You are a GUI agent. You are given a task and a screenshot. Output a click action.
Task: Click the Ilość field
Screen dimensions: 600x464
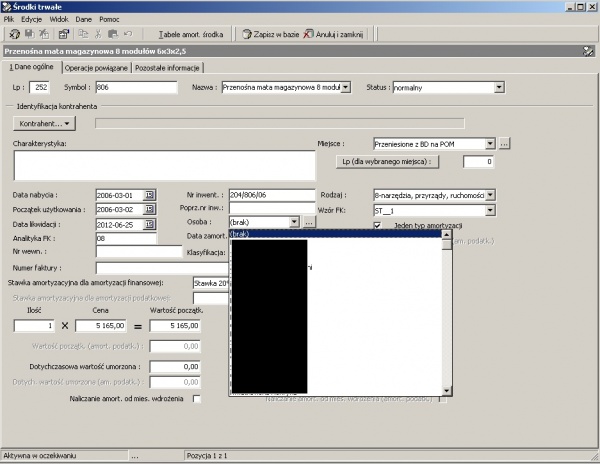(x=34, y=326)
